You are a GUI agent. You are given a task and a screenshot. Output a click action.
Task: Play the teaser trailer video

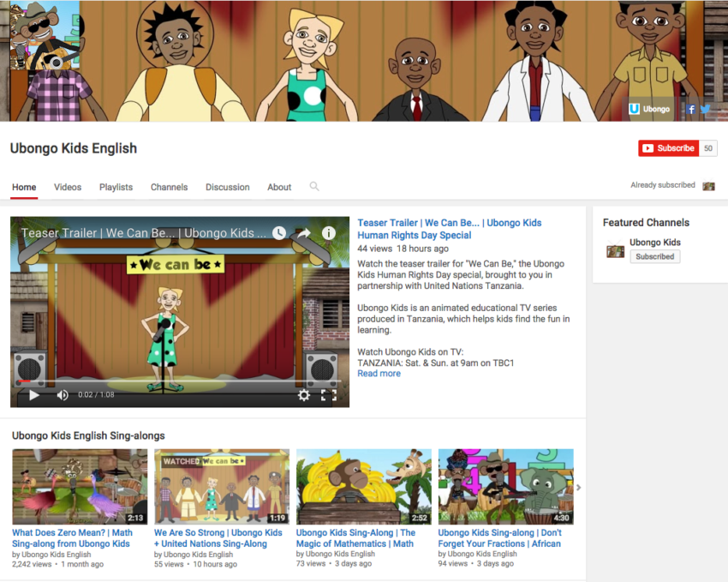pyautogui.click(x=34, y=395)
